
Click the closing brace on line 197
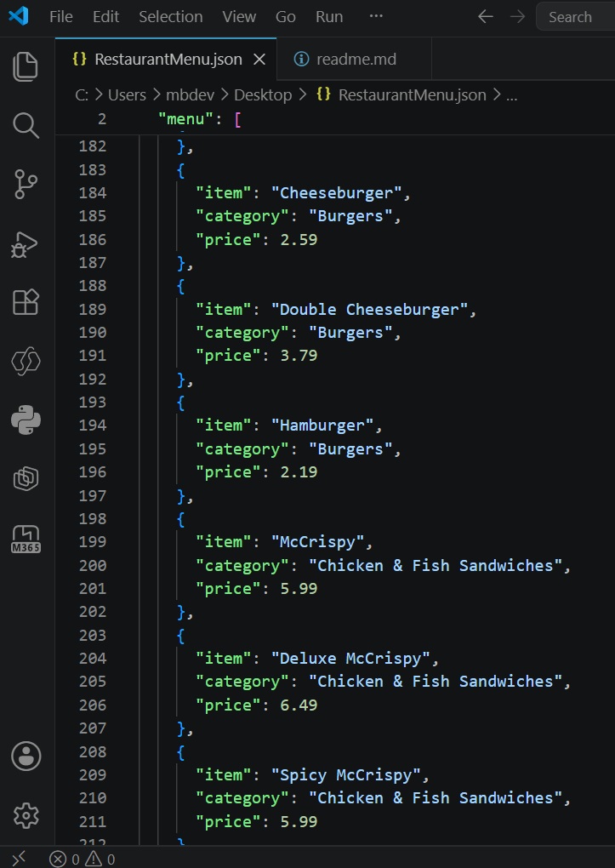[181, 496]
